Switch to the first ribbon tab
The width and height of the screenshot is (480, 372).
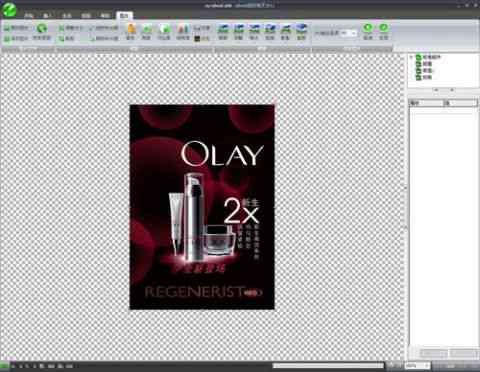(x=29, y=15)
